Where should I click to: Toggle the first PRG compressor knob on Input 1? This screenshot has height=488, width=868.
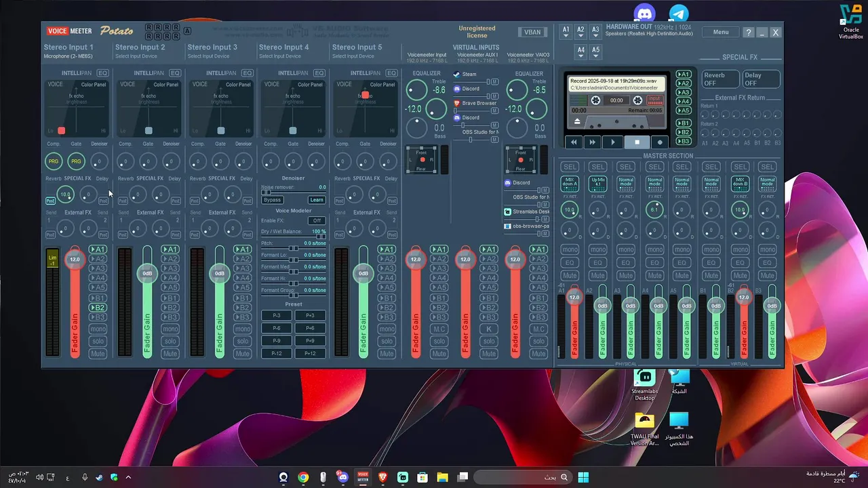click(53, 161)
